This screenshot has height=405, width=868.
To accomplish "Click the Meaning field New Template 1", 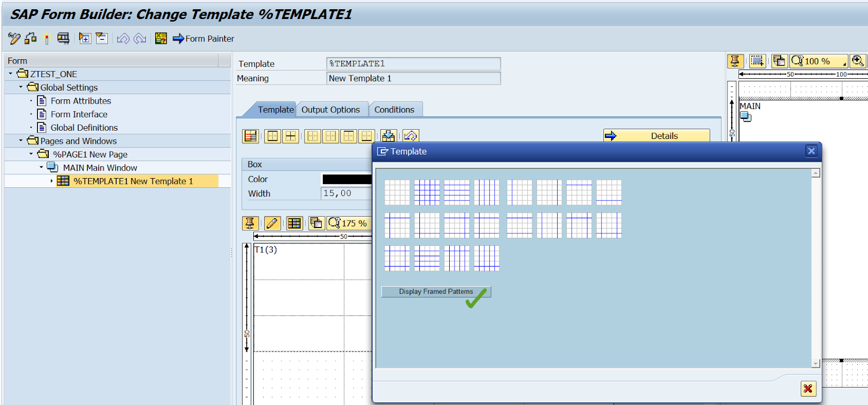I will point(413,78).
